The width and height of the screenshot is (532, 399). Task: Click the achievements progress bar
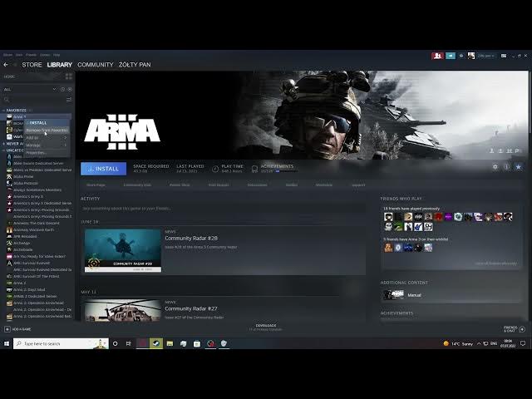(285, 171)
